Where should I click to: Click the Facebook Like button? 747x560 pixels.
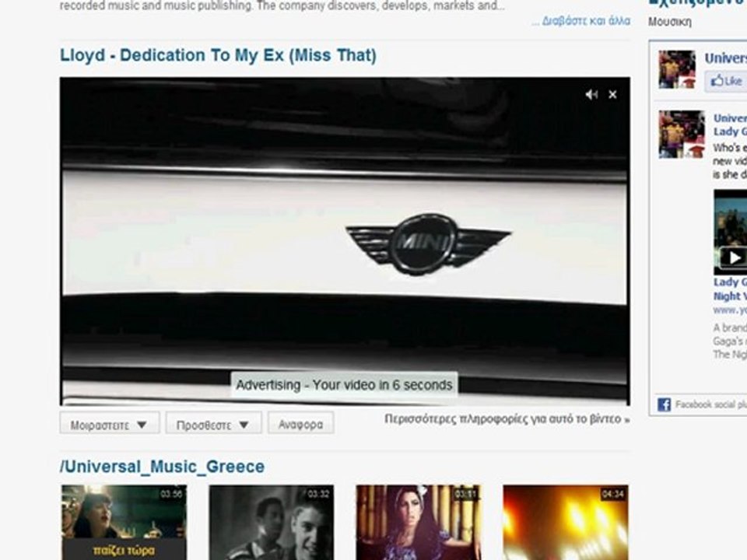click(726, 81)
